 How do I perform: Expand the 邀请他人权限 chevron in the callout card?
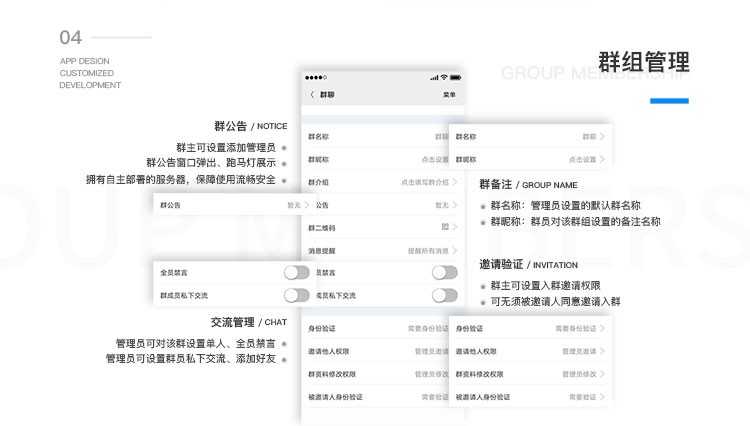click(602, 351)
